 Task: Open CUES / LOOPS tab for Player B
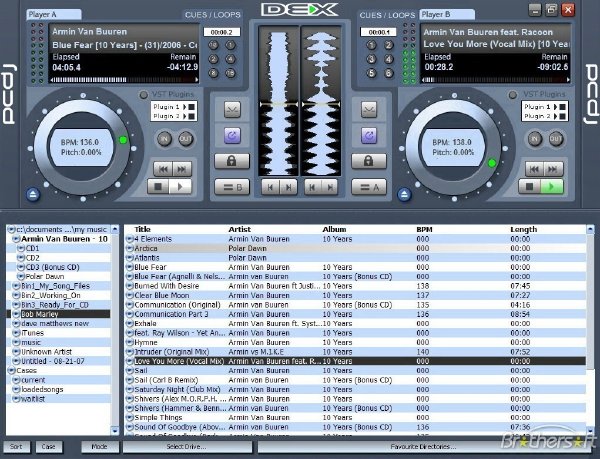(387, 15)
